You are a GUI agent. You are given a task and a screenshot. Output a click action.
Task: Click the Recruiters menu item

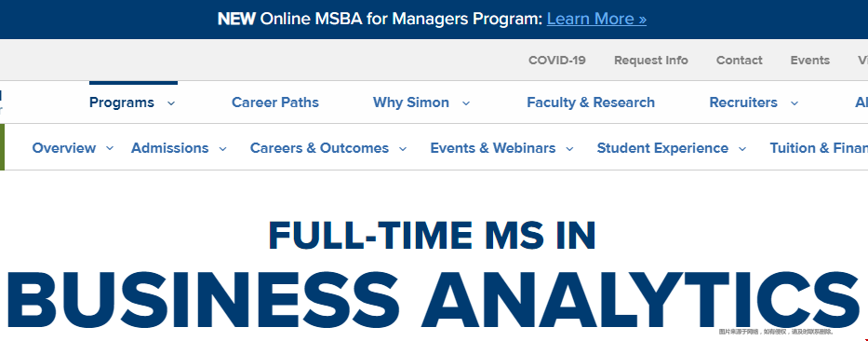click(743, 102)
